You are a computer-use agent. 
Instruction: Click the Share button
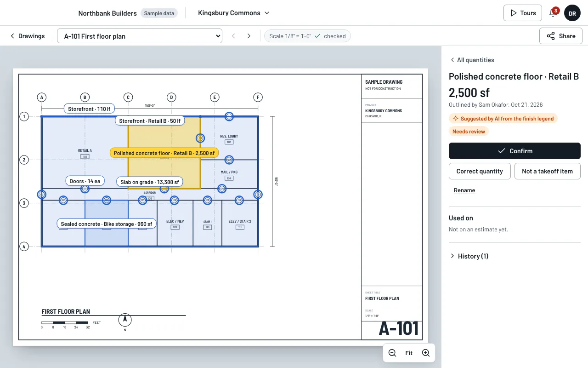[x=561, y=36]
